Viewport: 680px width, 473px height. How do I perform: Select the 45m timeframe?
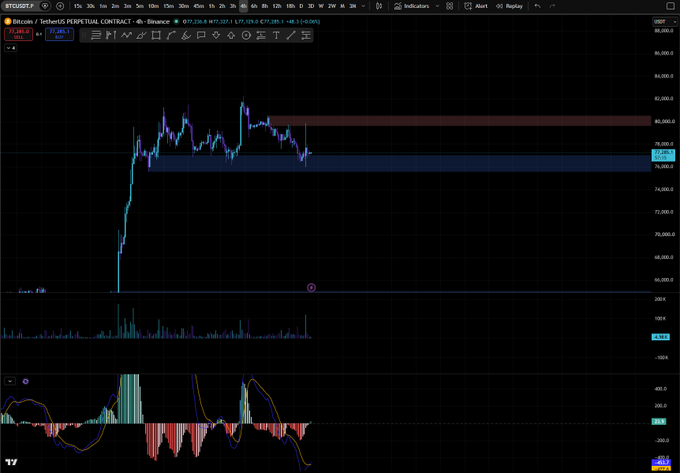(x=199, y=6)
